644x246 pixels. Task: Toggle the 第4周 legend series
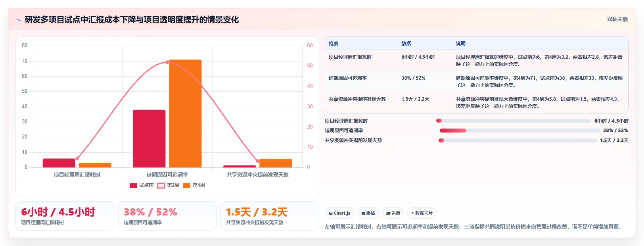(x=194, y=185)
